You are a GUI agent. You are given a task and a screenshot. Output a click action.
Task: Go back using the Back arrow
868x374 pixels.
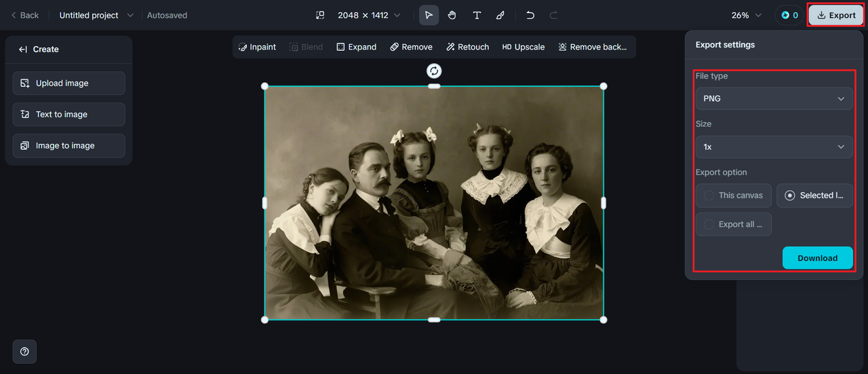[25, 15]
